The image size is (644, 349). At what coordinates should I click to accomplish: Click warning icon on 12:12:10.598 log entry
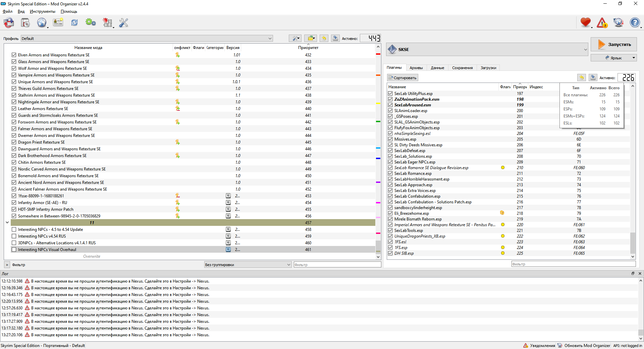pyautogui.click(x=27, y=281)
